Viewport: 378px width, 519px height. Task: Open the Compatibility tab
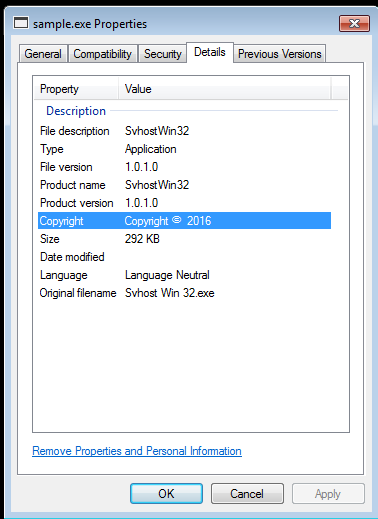point(103,54)
